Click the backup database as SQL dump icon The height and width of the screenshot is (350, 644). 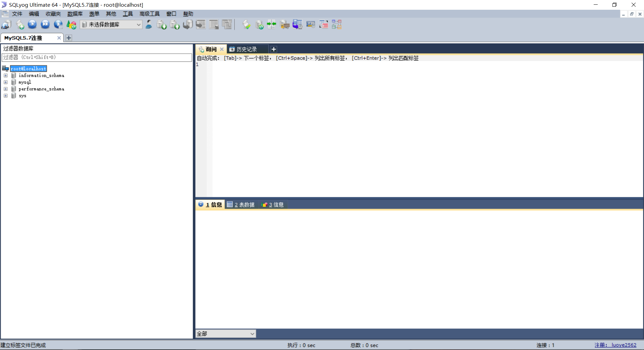(188, 25)
